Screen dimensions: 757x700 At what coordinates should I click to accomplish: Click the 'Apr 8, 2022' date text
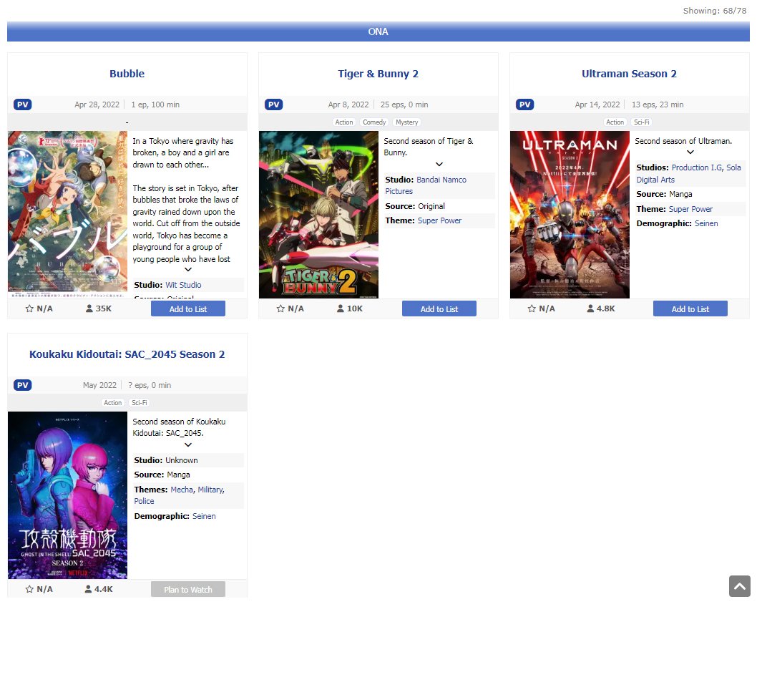(348, 104)
